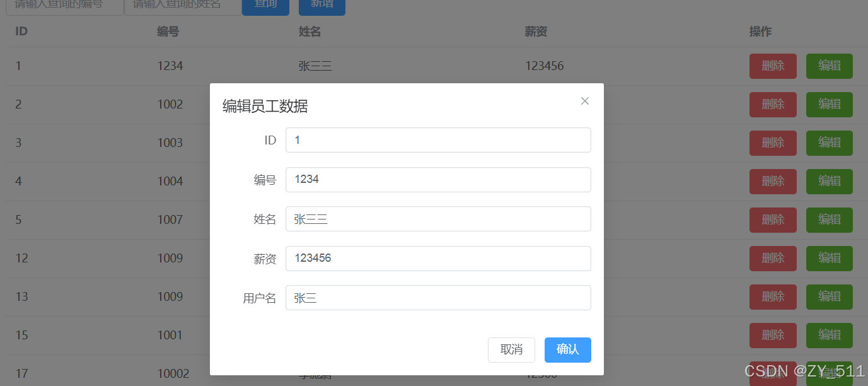
Task: Click the 确认 button in the dialog
Action: pyautogui.click(x=568, y=349)
